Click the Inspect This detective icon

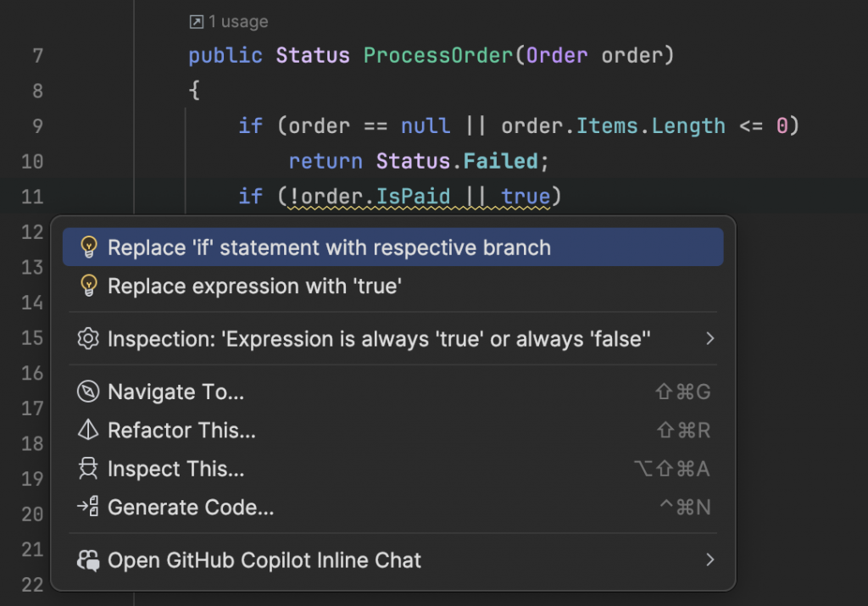tap(88, 469)
